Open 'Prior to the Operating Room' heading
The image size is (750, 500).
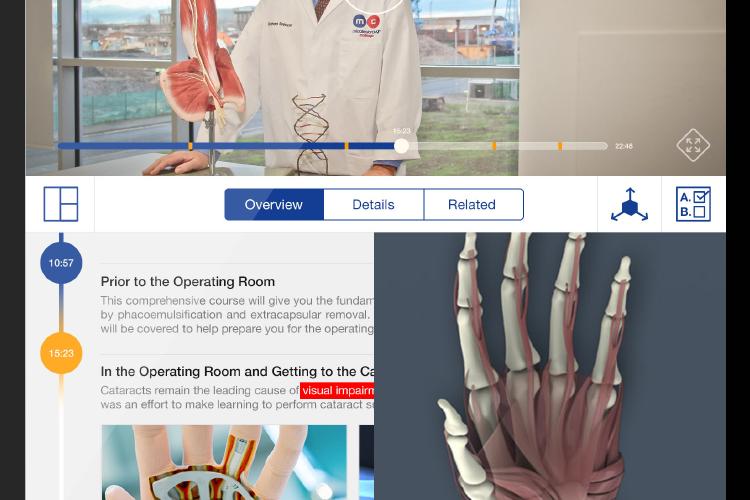point(188,282)
